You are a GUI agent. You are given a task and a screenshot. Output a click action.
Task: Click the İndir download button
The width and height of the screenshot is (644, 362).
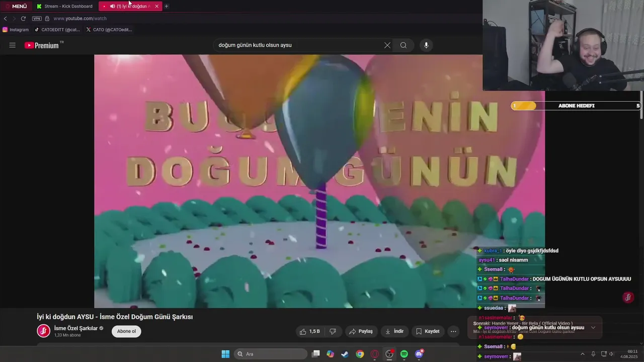(394, 331)
